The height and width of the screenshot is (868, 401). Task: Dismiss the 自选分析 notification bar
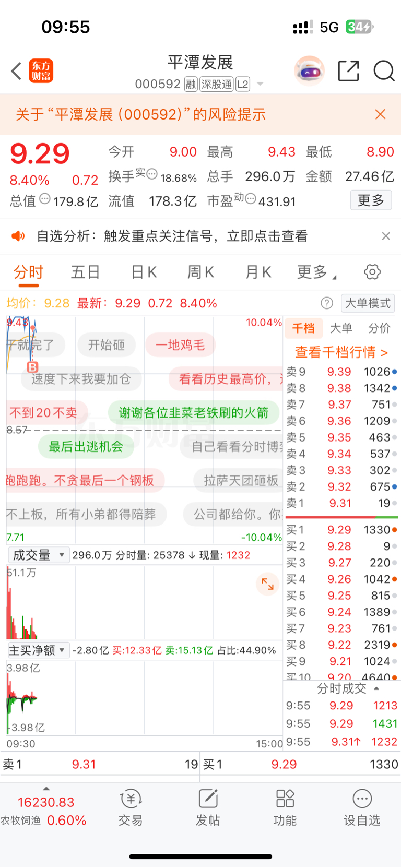pos(386,236)
